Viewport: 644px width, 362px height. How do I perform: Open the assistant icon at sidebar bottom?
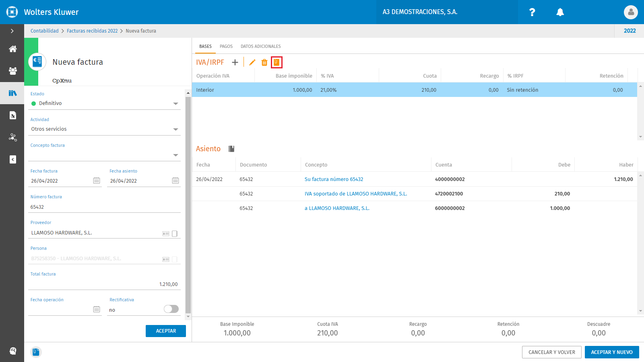click(x=12, y=351)
